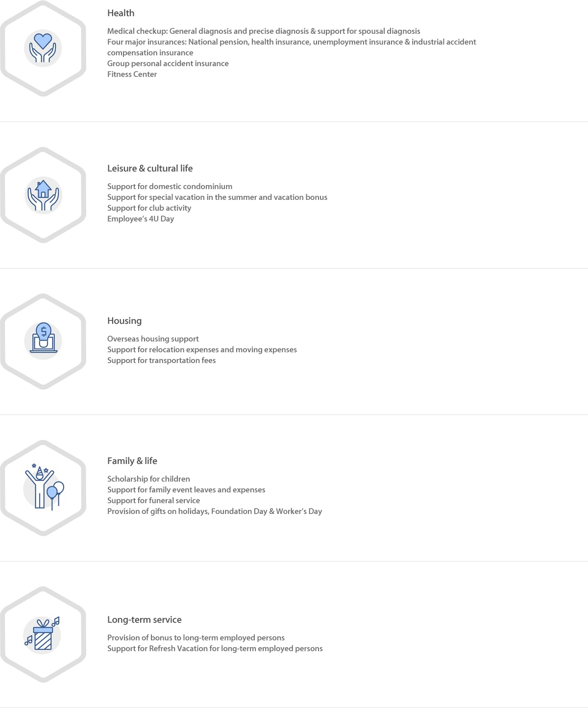
Task: Click Scholarship for children text
Action: coord(148,479)
